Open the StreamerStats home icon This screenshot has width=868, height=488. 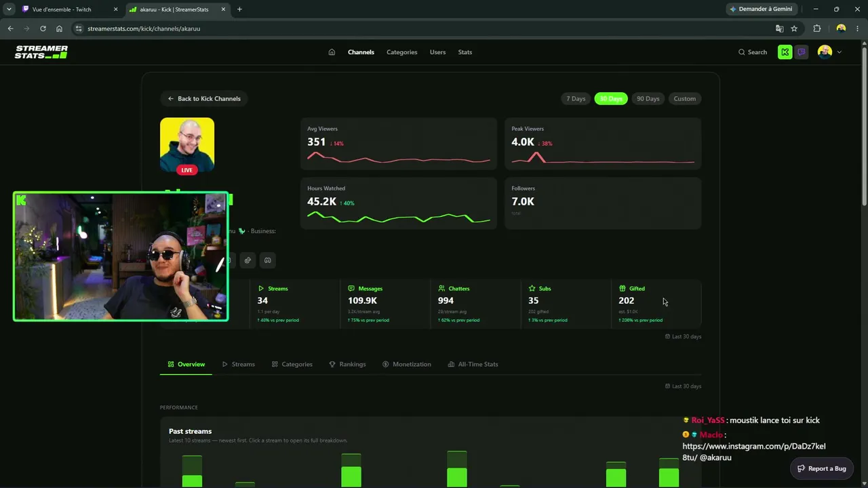(332, 52)
